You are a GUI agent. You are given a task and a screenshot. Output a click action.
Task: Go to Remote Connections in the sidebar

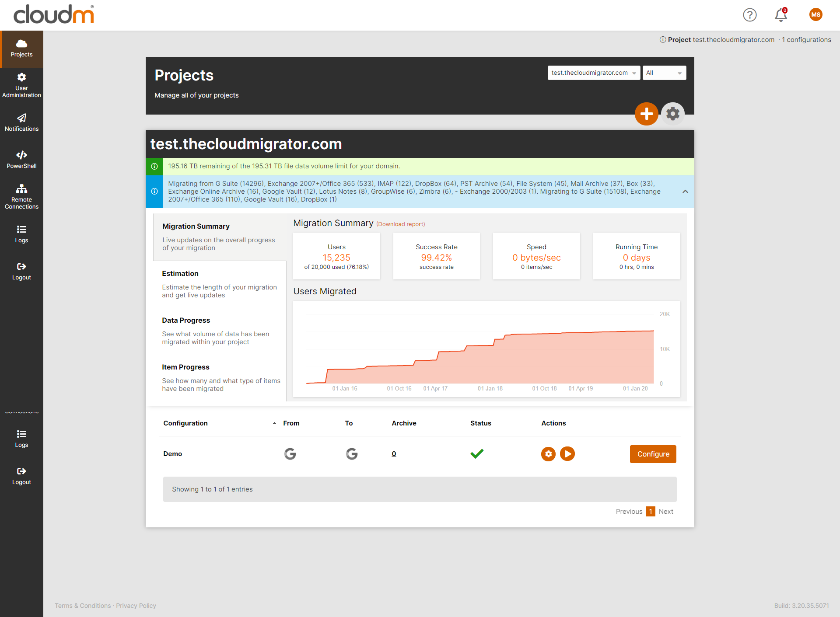[21, 197]
